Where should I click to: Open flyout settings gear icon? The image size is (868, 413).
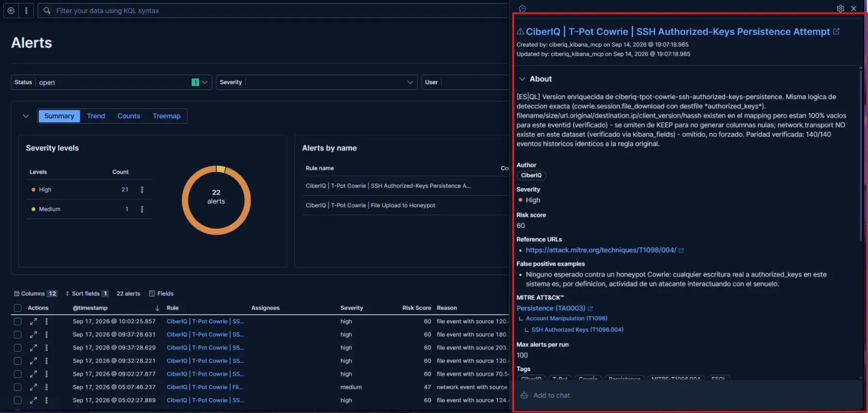841,9
